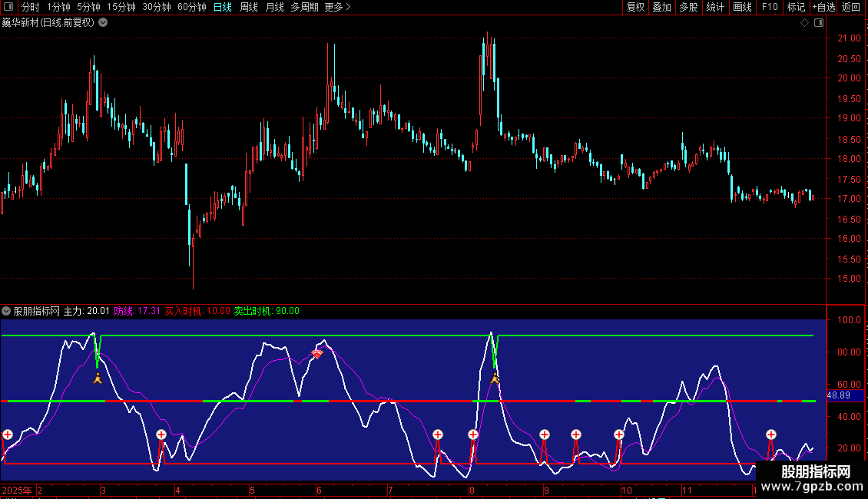Screen dimensions: 868x499
Task: Toggle the side panel icon top-right
Action: [819, 23]
